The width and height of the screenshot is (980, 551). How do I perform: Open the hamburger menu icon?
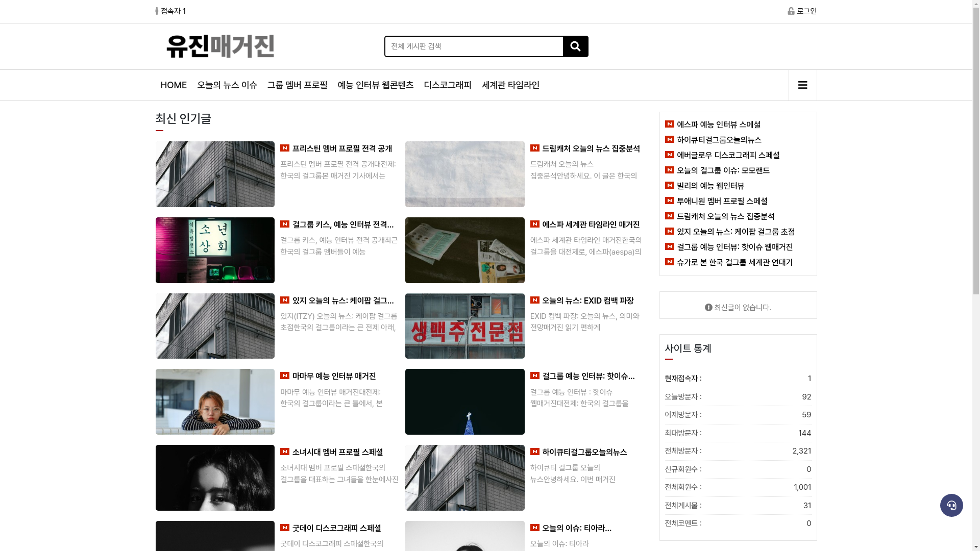point(802,85)
